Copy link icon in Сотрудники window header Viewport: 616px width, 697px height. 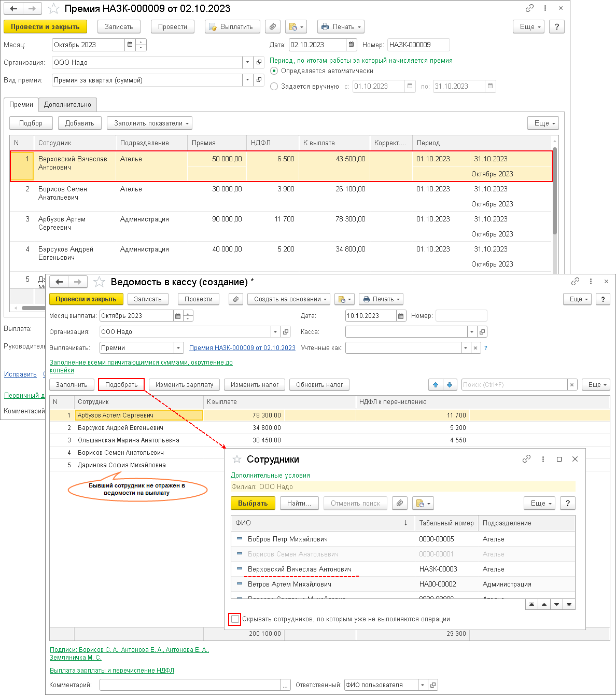(526, 459)
